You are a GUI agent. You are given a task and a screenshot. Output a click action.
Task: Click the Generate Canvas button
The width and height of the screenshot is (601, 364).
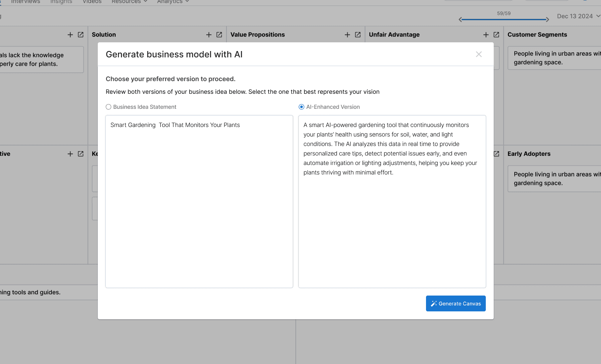pyautogui.click(x=456, y=303)
